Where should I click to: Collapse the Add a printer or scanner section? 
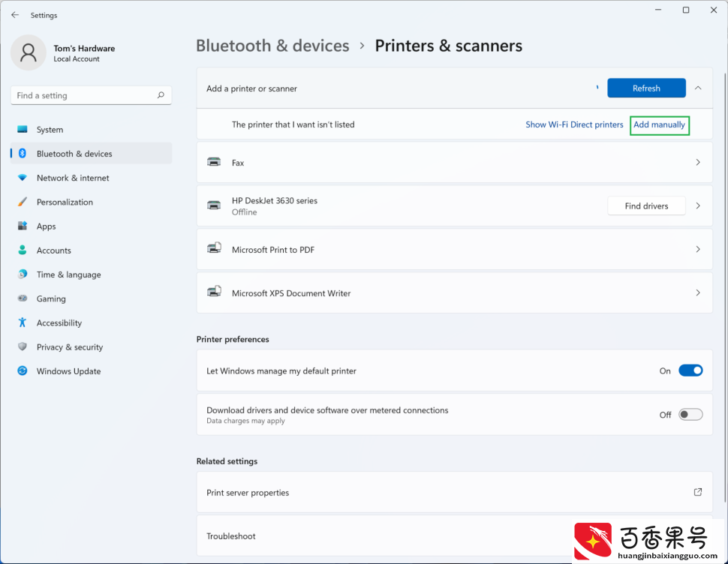[698, 88]
